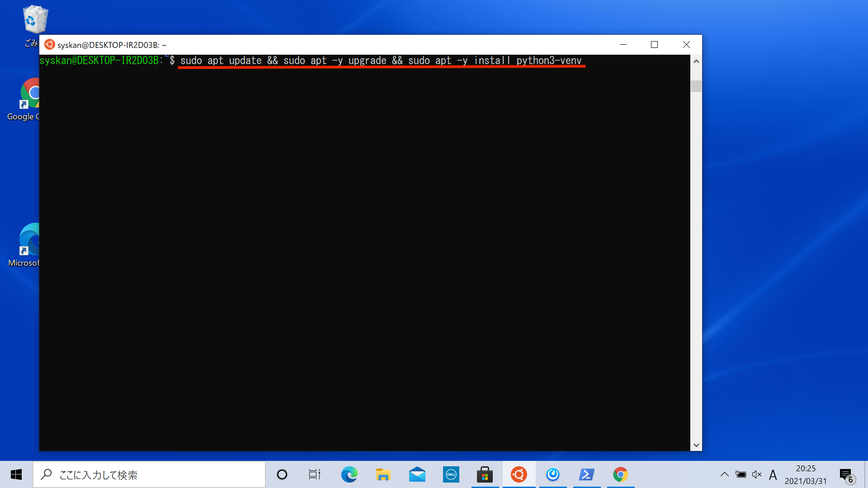
Task: Open PowerShell from the taskbar
Action: [587, 474]
